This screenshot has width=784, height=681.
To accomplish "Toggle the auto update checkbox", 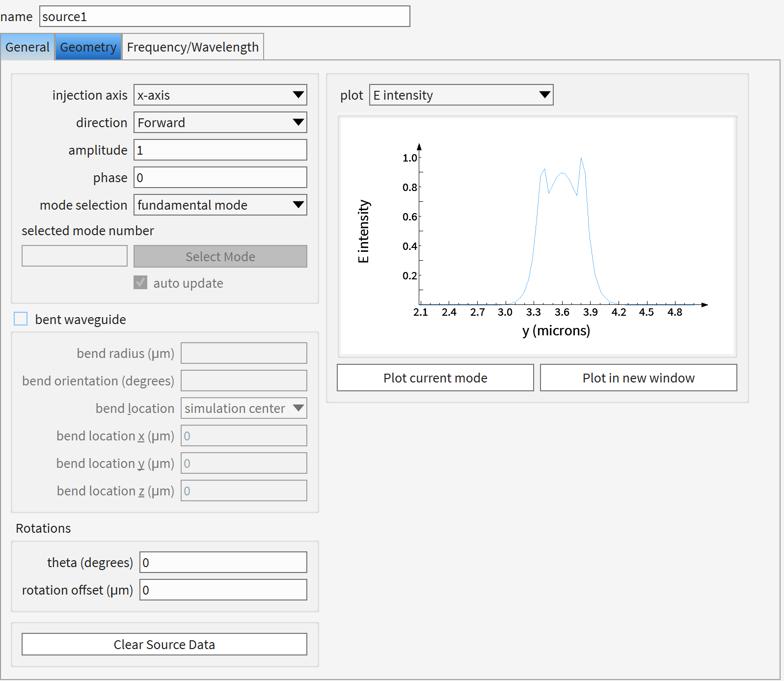I will (140, 283).
